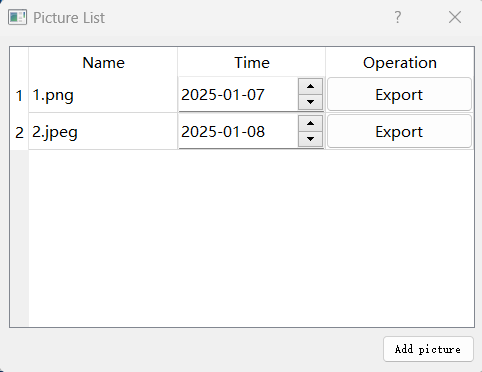Increase the date for 1.png
Viewport: 482px width, 372px height.
(310, 86)
